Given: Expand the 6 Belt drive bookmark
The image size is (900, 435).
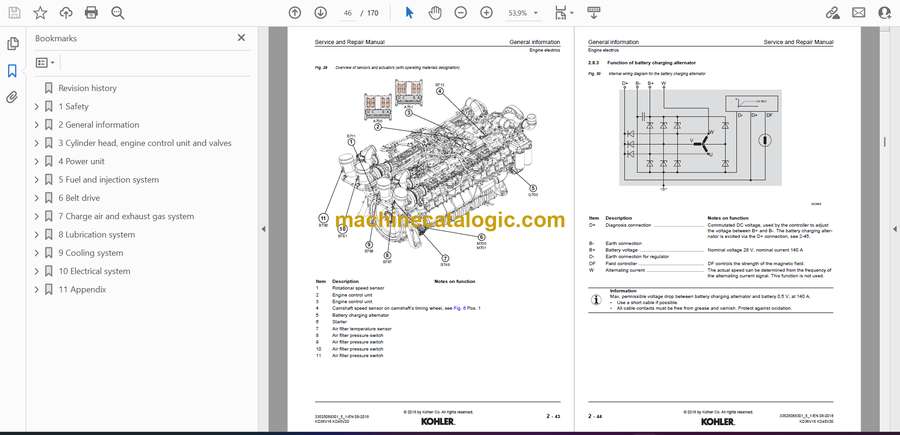Looking at the screenshot, I should (x=37, y=198).
